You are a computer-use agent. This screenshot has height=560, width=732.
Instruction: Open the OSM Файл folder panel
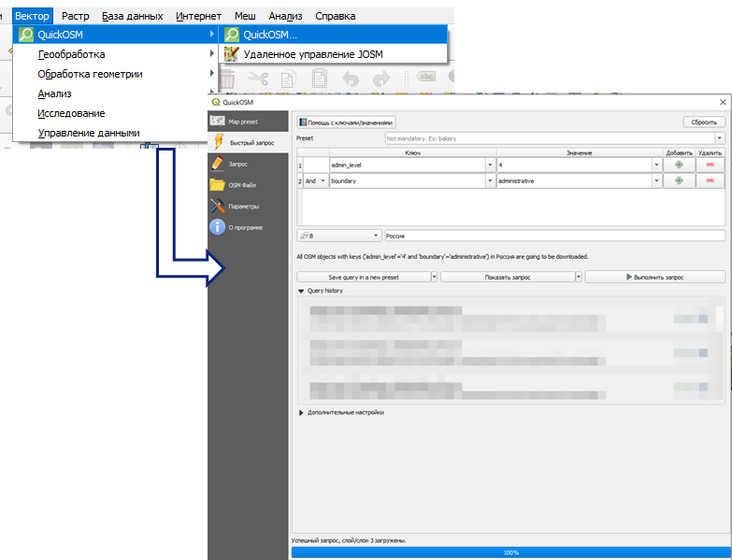tap(248, 185)
